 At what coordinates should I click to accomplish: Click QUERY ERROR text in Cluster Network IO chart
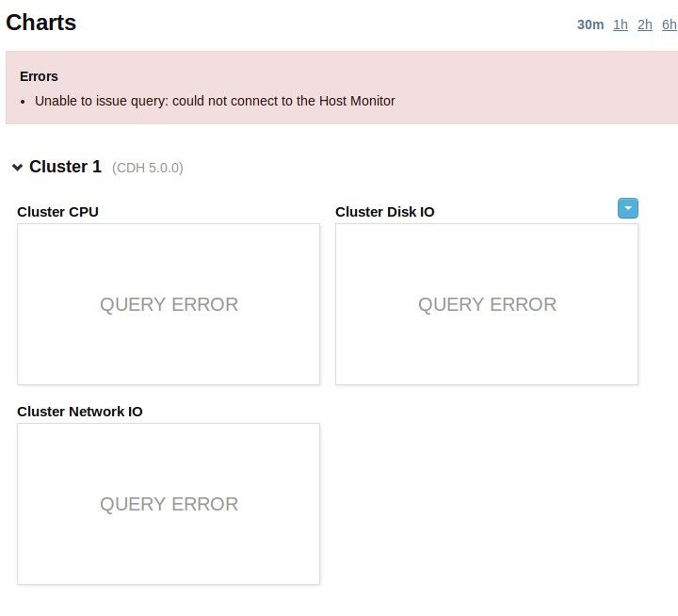pos(169,504)
